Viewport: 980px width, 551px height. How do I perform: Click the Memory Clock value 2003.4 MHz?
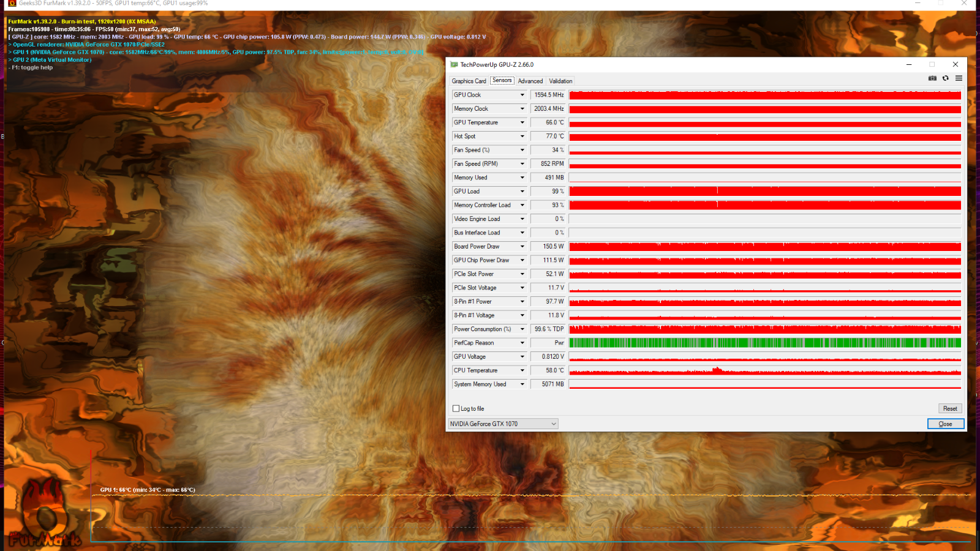click(x=548, y=108)
